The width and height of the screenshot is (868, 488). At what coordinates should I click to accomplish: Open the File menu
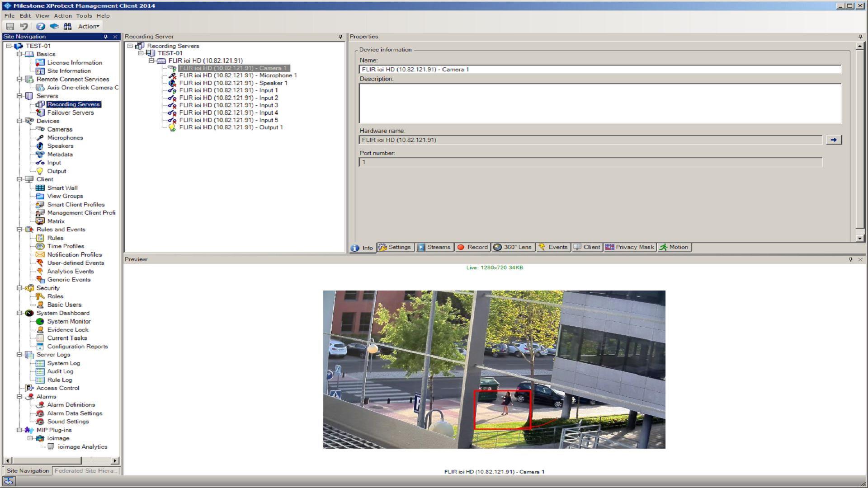9,15
